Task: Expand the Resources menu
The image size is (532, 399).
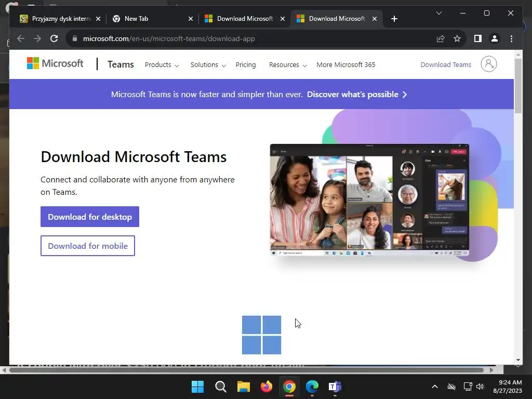Action: coord(288,65)
